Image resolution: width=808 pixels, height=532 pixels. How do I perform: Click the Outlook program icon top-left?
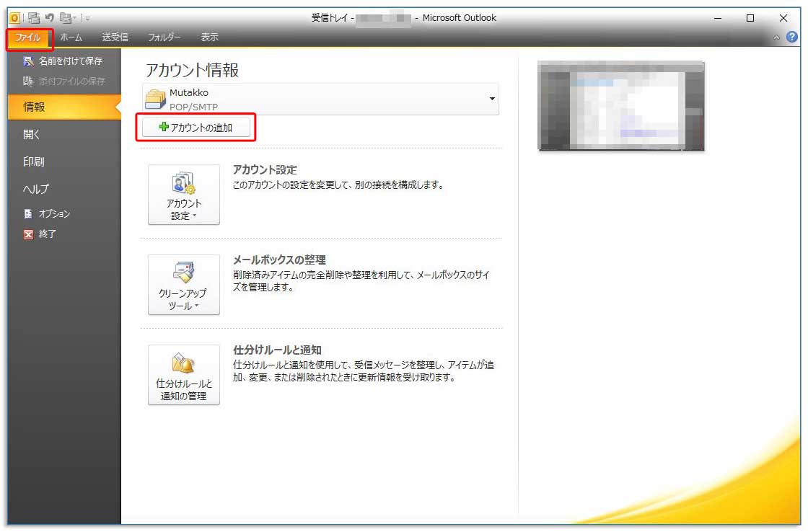point(14,17)
